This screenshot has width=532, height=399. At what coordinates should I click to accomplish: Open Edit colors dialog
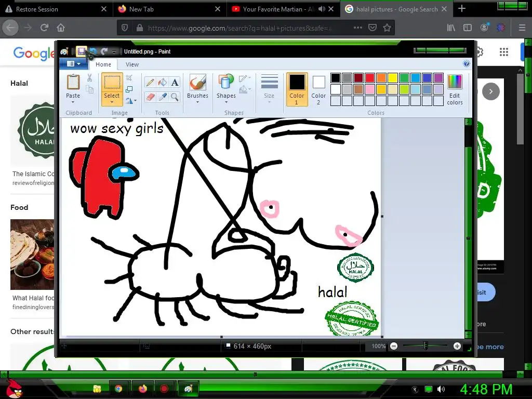tap(455, 89)
